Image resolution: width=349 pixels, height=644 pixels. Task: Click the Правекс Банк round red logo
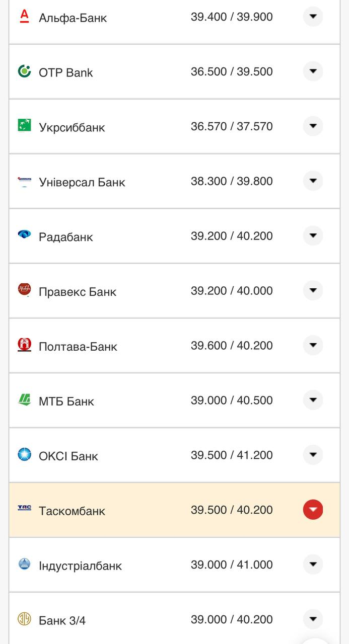pyautogui.click(x=24, y=290)
